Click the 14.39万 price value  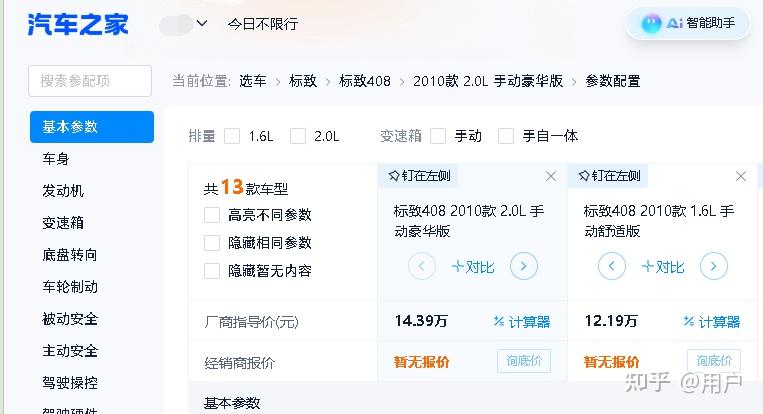[421, 321]
